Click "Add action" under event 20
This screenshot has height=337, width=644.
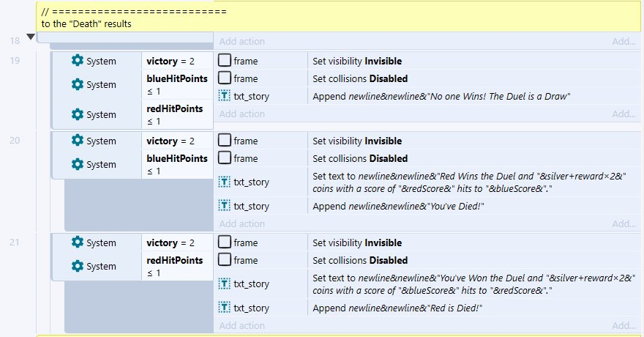click(x=242, y=223)
